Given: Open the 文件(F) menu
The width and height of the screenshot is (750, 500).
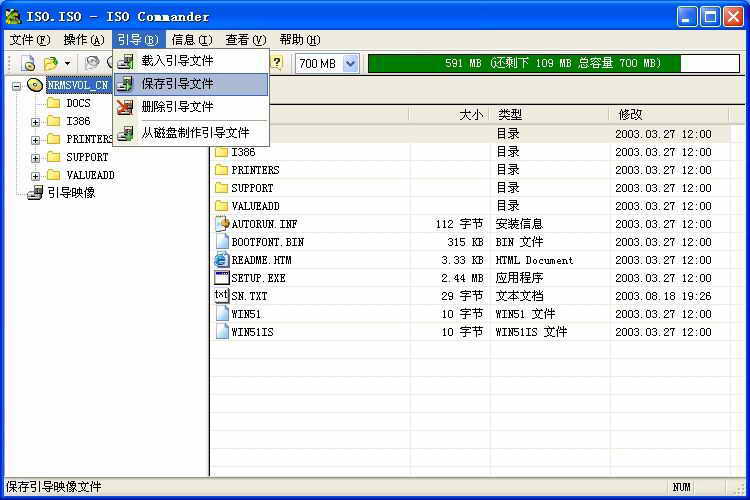Looking at the screenshot, I should (29, 40).
